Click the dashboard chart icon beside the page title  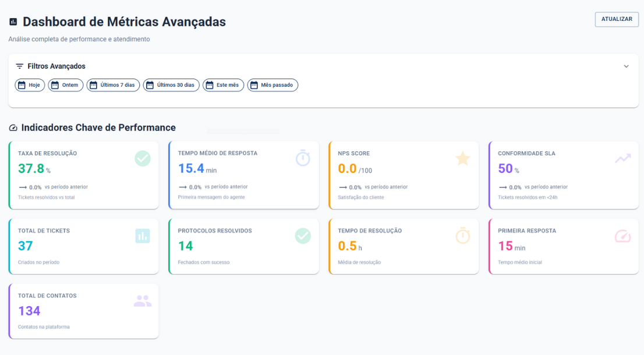13,22
